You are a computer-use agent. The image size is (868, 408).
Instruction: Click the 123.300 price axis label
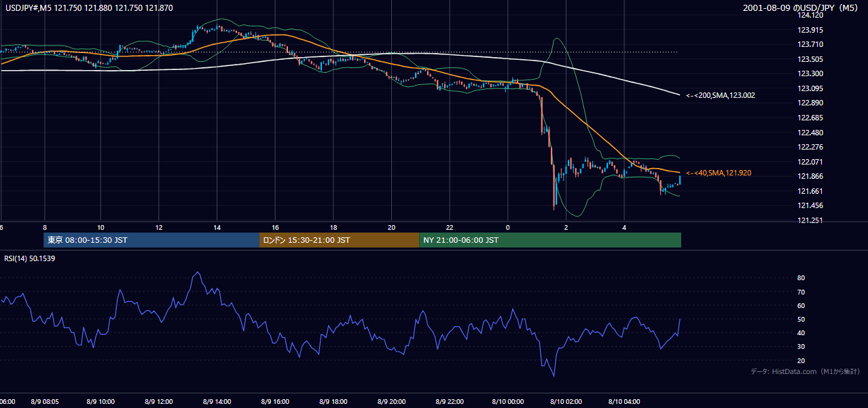[x=811, y=73]
